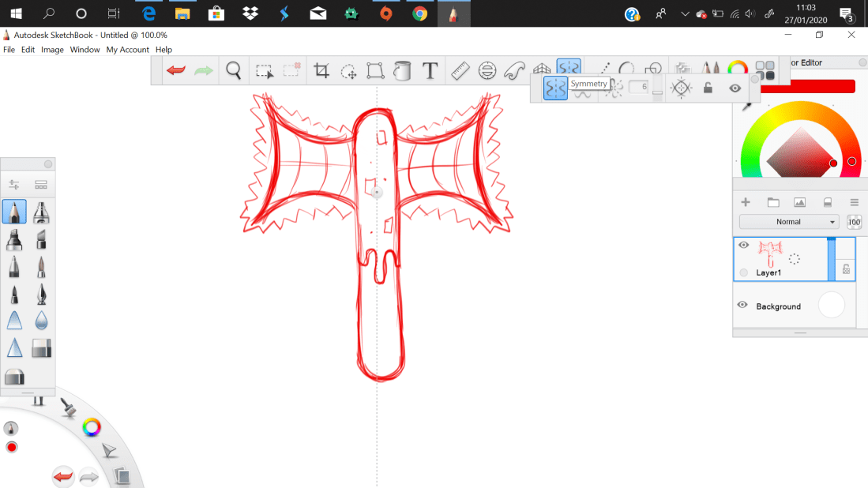
Task: Click the Redo arrow button
Action: coord(203,70)
